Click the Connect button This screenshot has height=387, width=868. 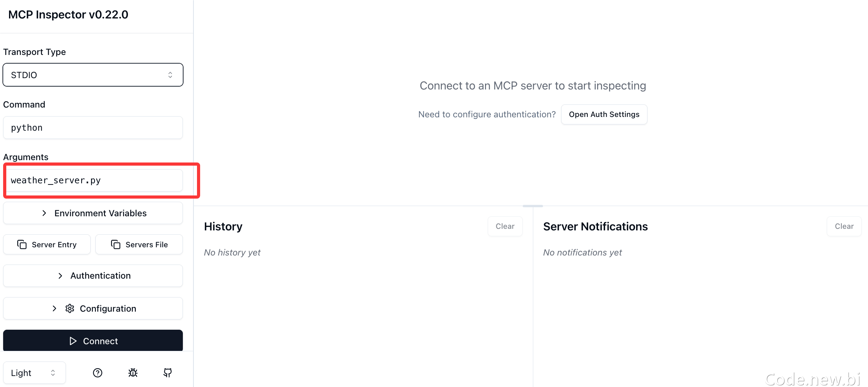point(93,341)
